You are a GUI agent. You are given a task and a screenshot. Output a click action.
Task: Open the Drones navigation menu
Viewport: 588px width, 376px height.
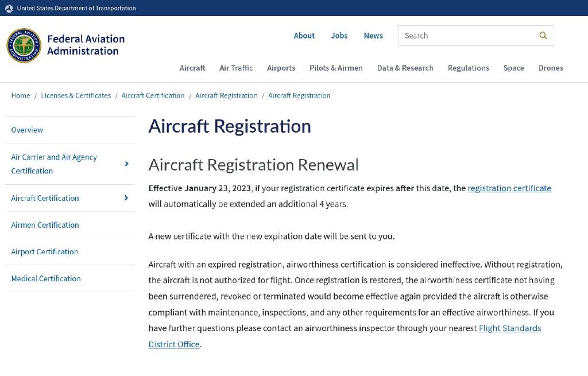tap(551, 68)
